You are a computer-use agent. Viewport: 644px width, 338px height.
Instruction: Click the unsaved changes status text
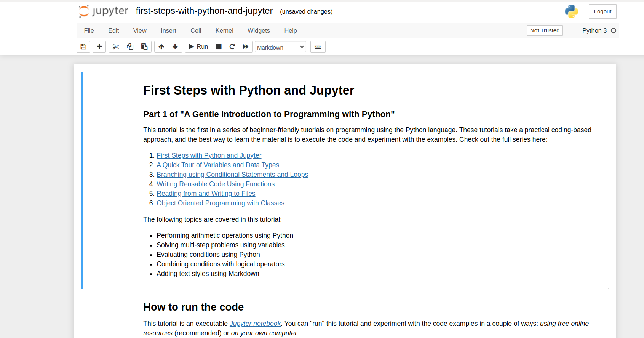306,12
